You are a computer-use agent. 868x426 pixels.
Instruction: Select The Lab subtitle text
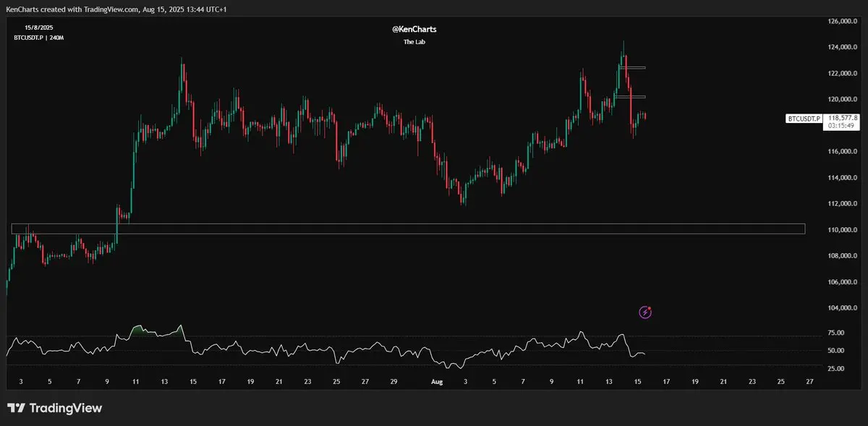pyautogui.click(x=414, y=42)
